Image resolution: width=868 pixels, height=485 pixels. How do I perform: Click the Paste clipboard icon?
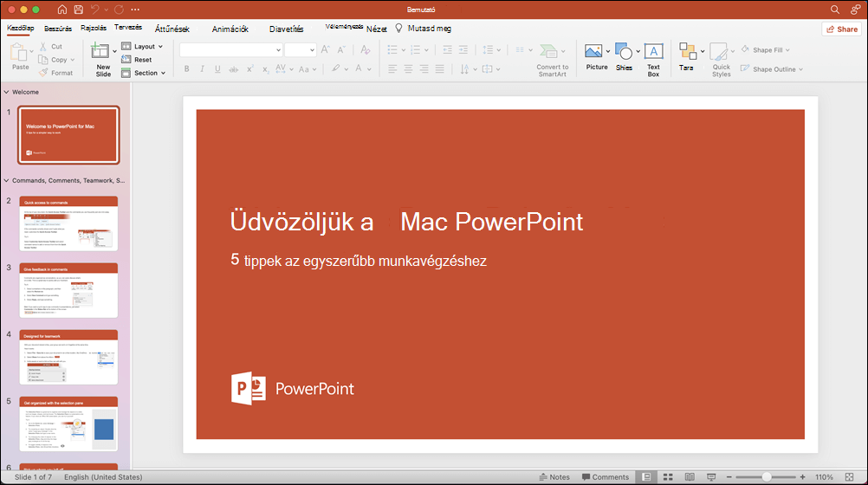click(x=19, y=53)
